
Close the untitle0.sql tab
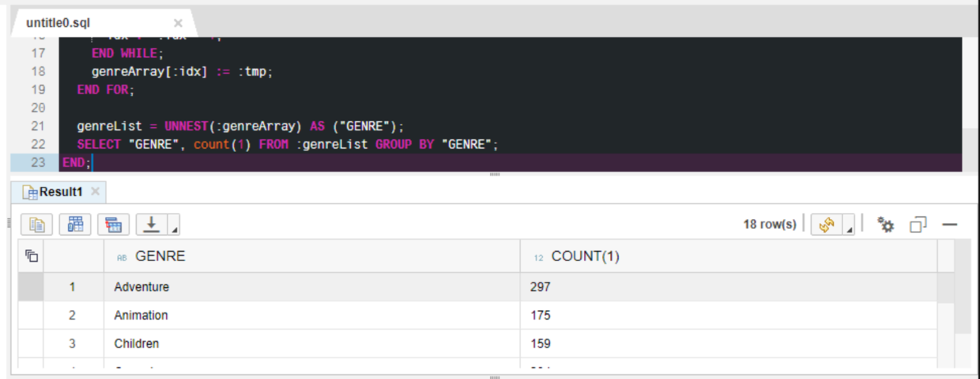(178, 23)
